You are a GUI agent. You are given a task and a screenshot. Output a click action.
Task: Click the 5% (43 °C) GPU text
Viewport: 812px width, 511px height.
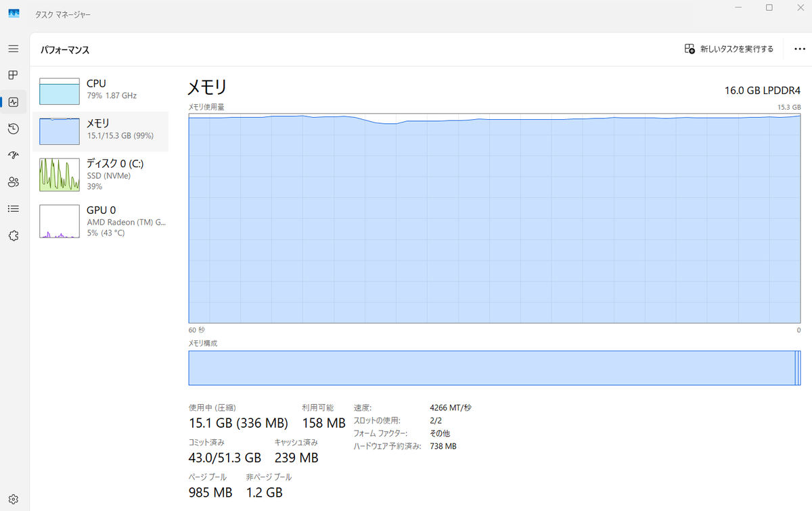click(x=106, y=233)
